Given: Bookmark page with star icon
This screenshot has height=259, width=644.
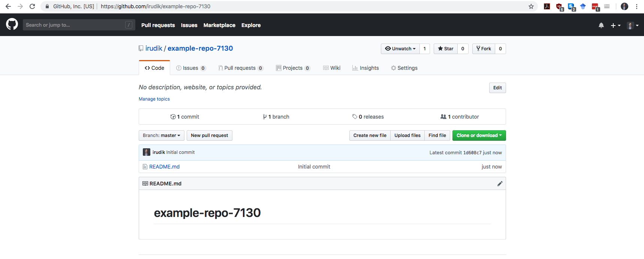Looking at the screenshot, I should (x=531, y=6).
